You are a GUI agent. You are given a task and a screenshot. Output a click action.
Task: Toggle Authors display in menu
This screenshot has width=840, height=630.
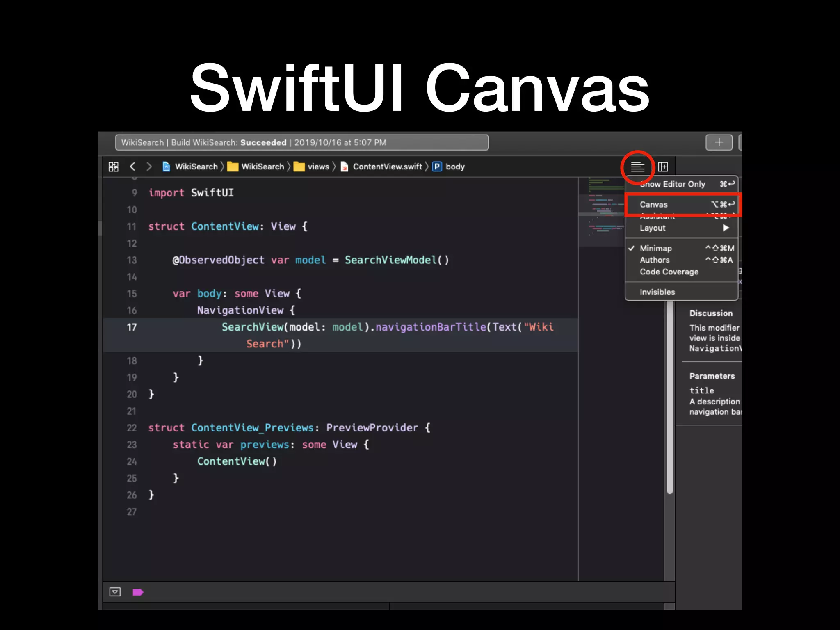(654, 260)
